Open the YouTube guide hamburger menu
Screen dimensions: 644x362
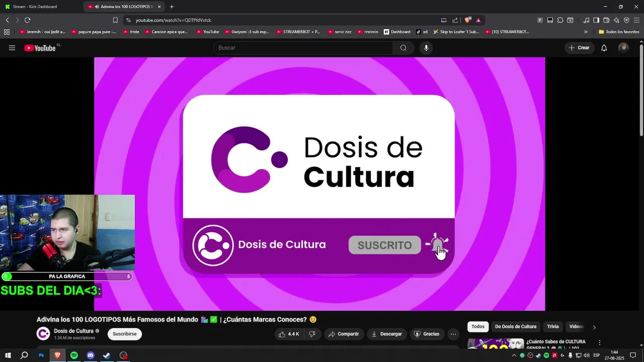pos(12,48)
